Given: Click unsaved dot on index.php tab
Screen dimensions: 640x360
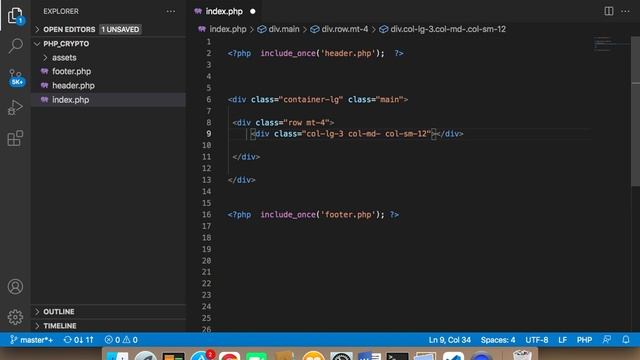Looking at the screenshot, I should [x=253, y=11].
